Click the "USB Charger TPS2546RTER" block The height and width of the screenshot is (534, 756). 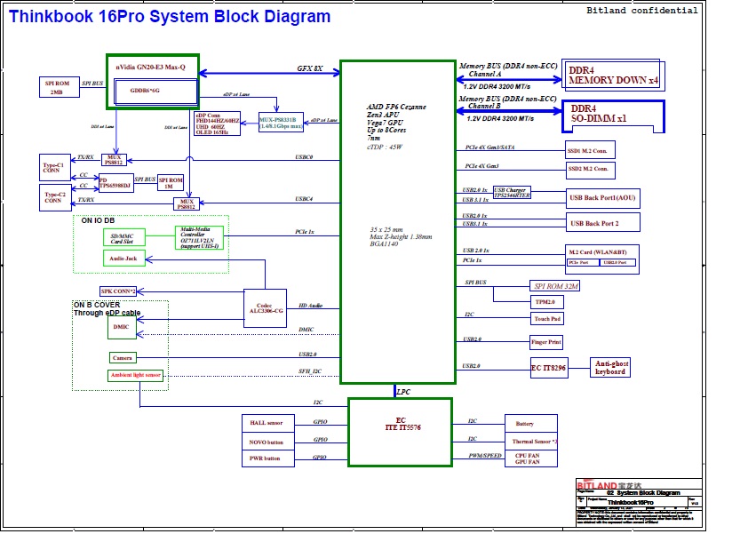point(512,193)
